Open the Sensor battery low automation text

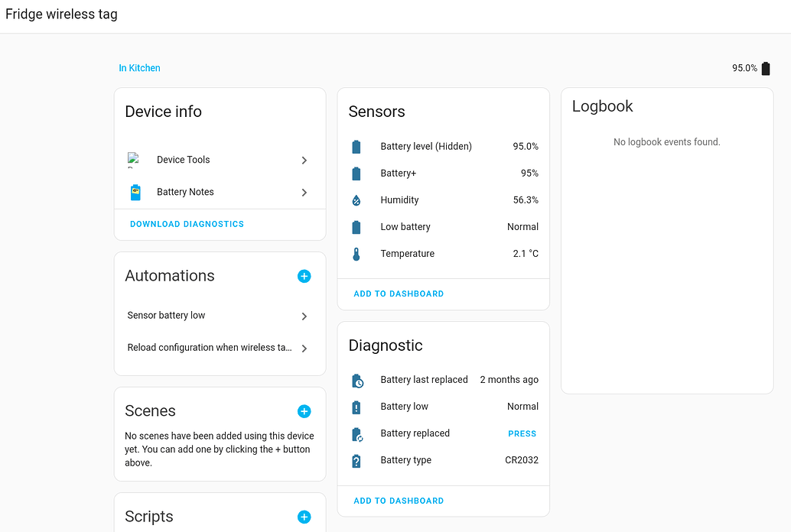coord(166,315)
